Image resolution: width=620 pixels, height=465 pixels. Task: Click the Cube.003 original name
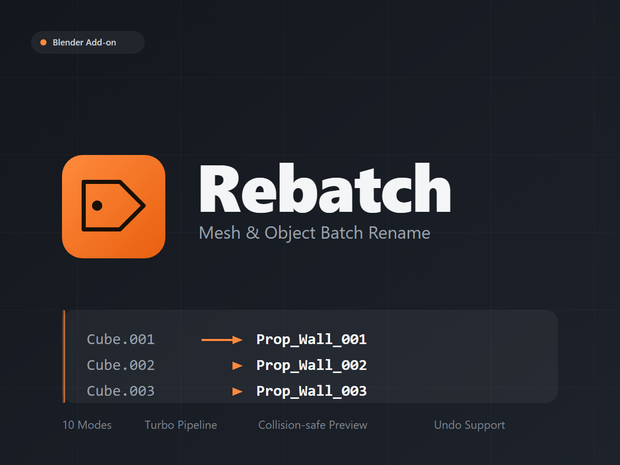(121, 391)
